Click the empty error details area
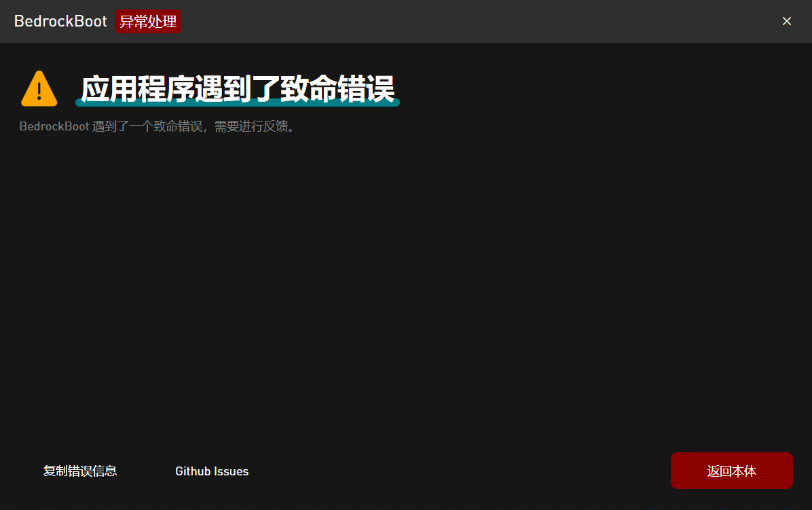This screenshot has width=812, height=510. click(406, 285)
